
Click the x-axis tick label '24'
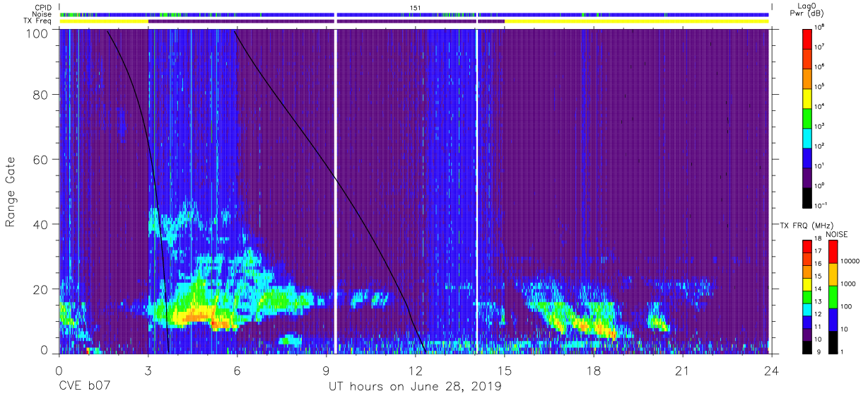[x=772, y=371]
